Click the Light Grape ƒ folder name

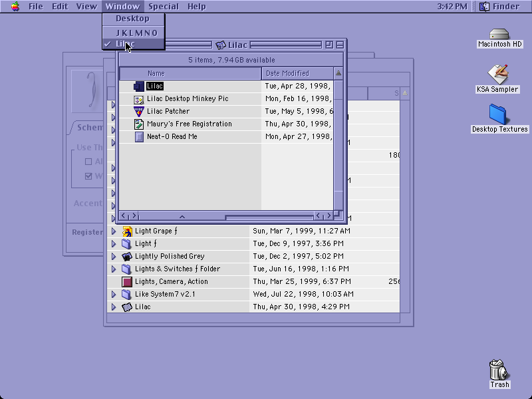coord(156,231)
